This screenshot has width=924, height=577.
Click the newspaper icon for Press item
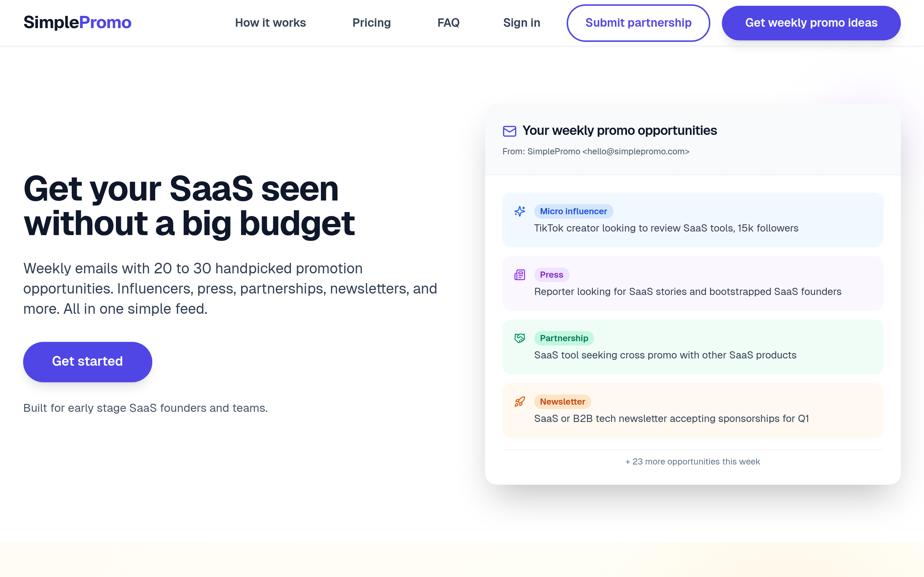pyautogui.click(x=520, y=275)
